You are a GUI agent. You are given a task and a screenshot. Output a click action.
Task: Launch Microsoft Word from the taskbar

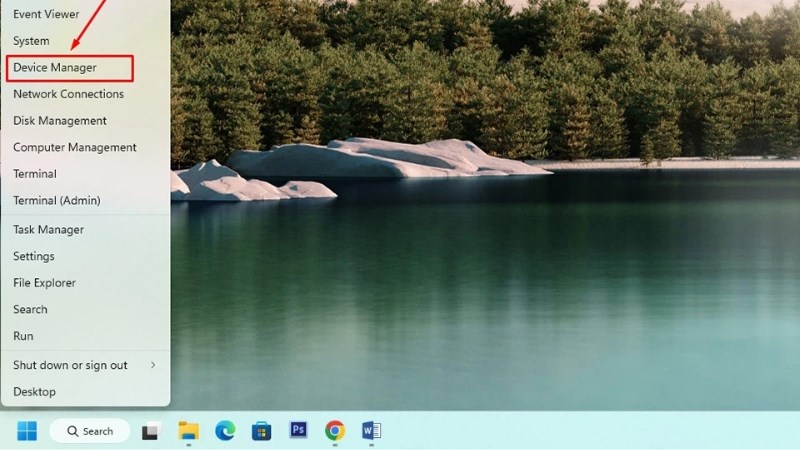tap(371, 431)
